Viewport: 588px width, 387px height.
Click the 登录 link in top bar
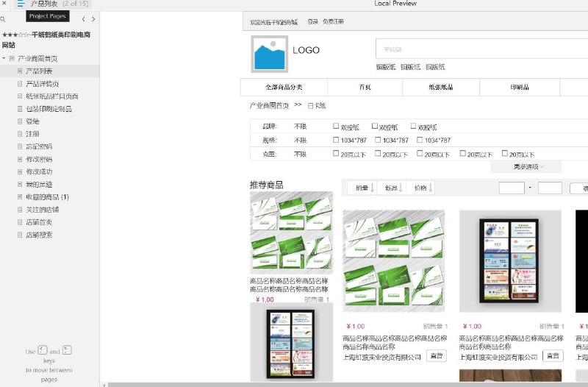click(313, 22)
